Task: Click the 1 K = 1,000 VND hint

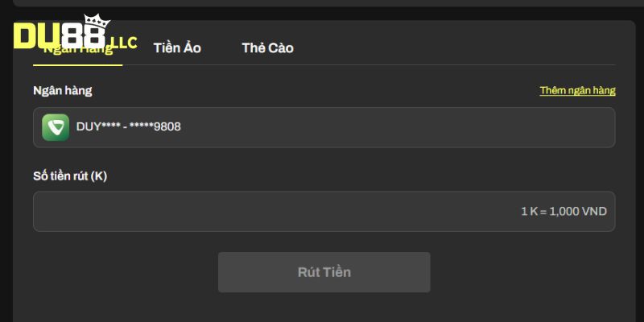Action: pos(564,212)
